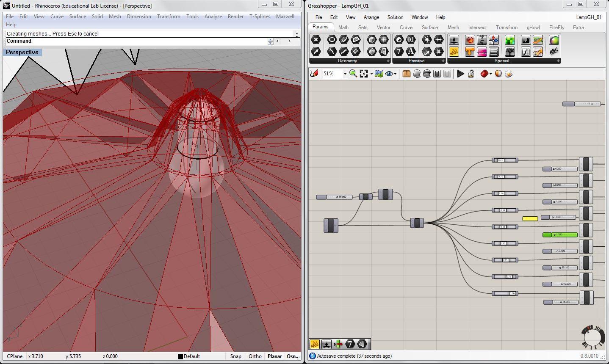Toggle Ortho mode in status bar

pyautogui.click(x=255, y=356)
